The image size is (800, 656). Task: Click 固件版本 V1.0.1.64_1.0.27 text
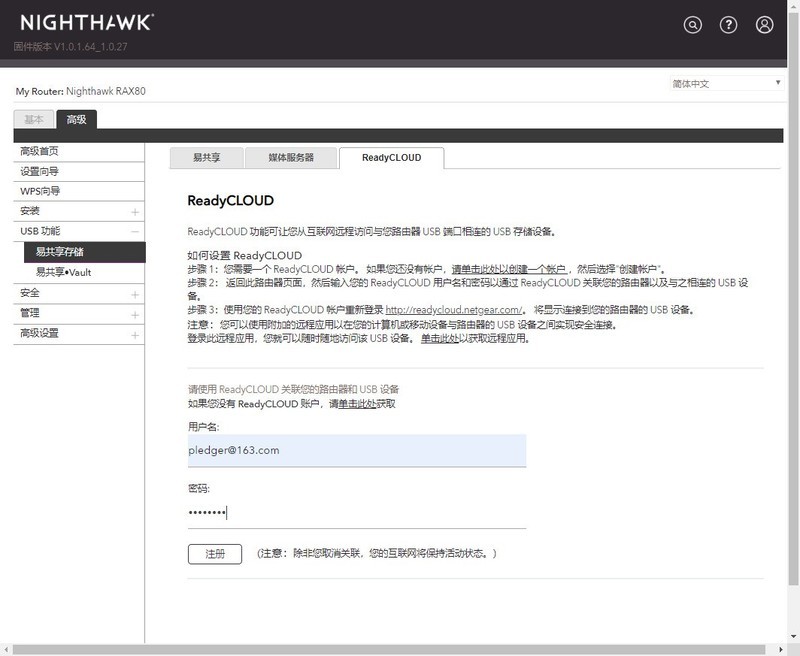point(70,47)
